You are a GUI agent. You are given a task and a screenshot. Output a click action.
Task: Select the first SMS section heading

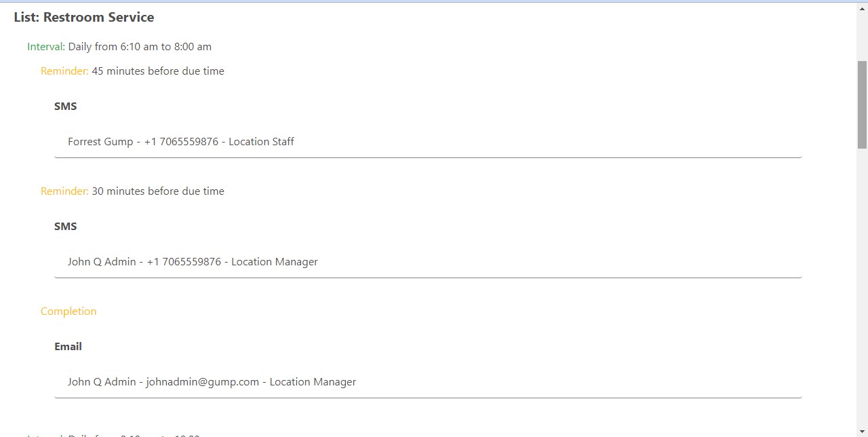coord(65,106)
